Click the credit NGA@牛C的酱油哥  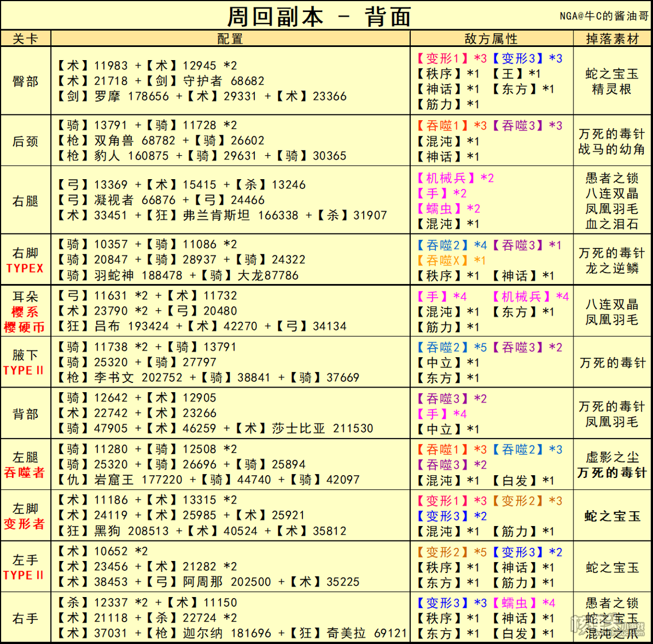coord(604,16)
